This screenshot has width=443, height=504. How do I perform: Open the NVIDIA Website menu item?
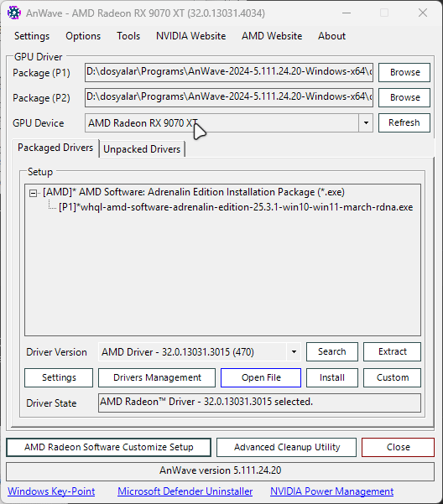pos(191,36)
